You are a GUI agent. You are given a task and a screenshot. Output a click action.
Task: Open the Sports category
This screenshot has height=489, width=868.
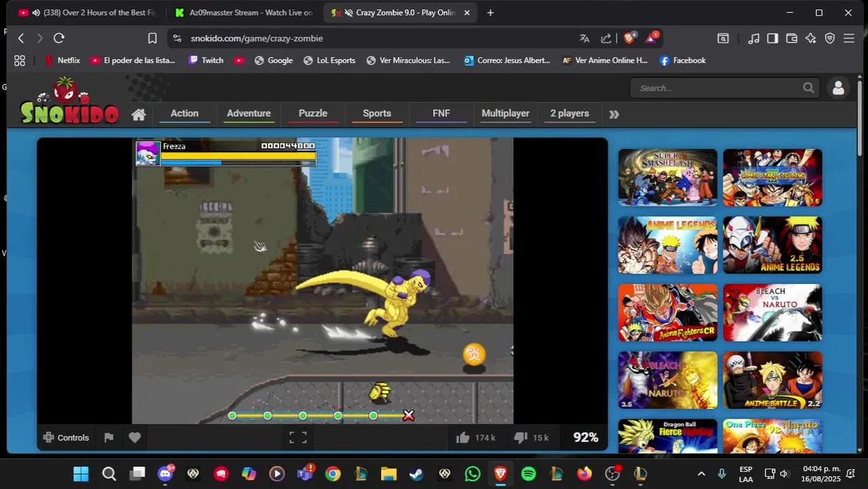point(377,113)
